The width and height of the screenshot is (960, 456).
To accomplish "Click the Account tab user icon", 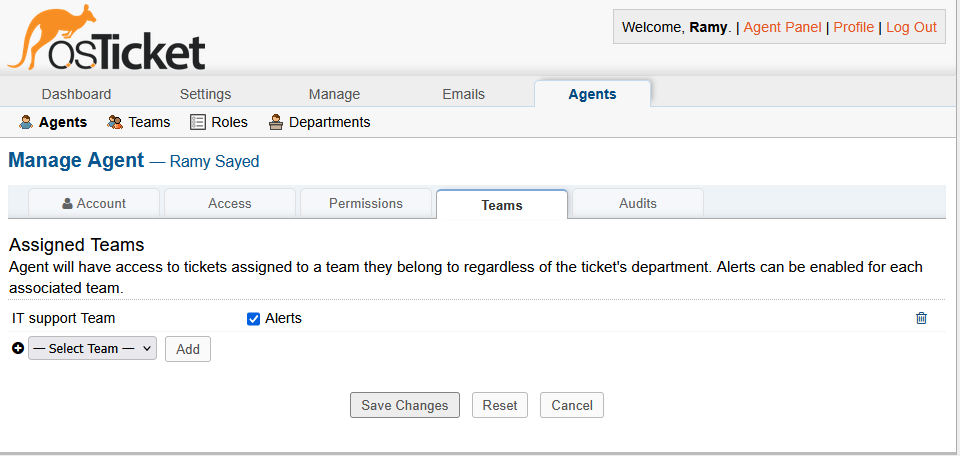I will [x=67, y=203].
